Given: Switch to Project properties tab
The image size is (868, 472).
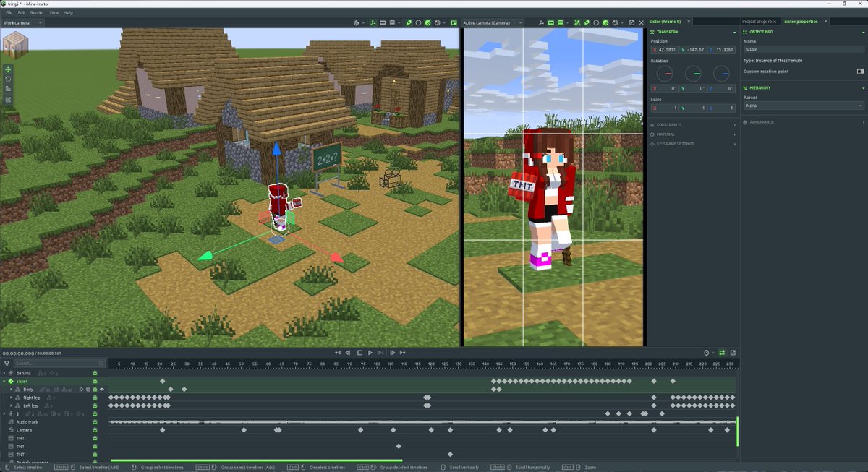Looking at the screenshot, I should pyautogui.click(x=761, y=22).
